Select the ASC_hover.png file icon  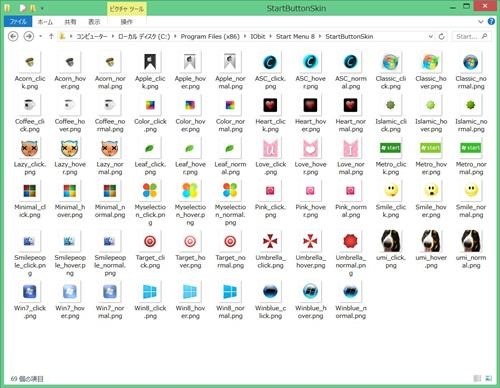pos(310,62)
